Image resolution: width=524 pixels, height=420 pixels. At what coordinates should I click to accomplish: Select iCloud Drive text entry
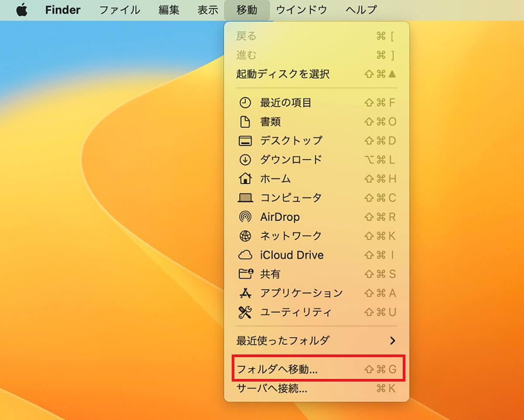tap(292, 255)
